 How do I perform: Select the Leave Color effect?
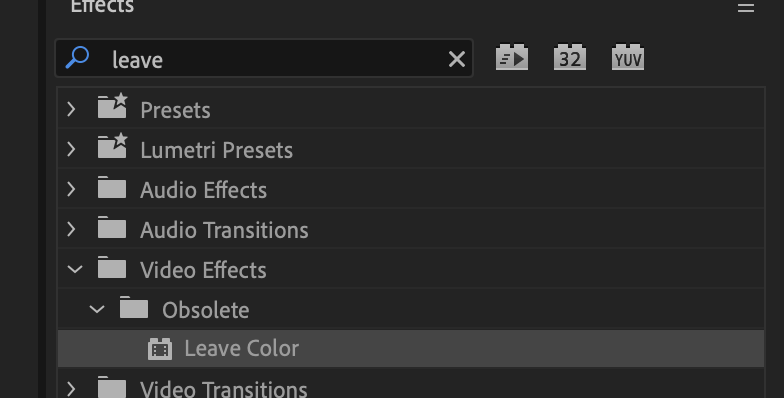411,348
